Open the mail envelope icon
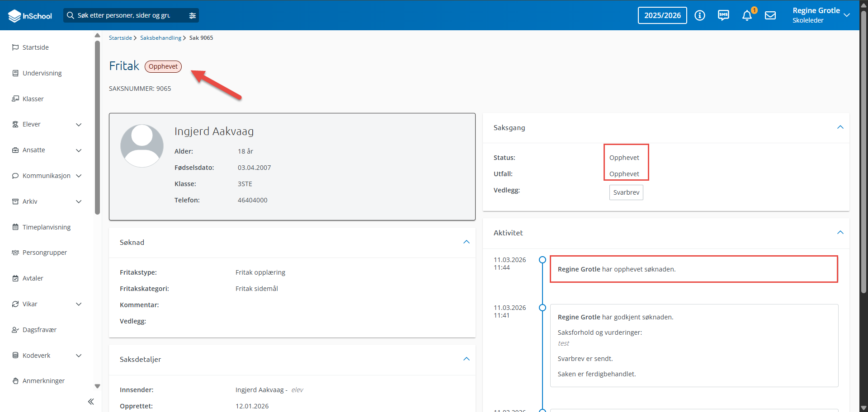 pyautogui.click(x=770, y=15)
